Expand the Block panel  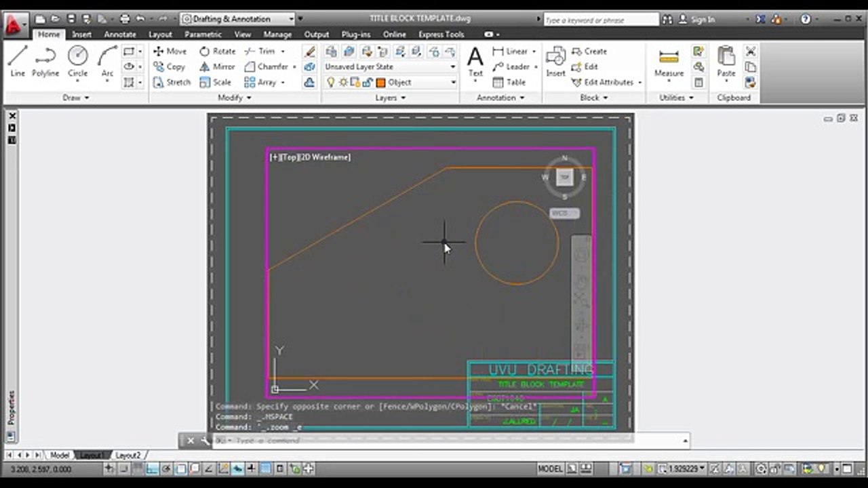pos(593,98)
